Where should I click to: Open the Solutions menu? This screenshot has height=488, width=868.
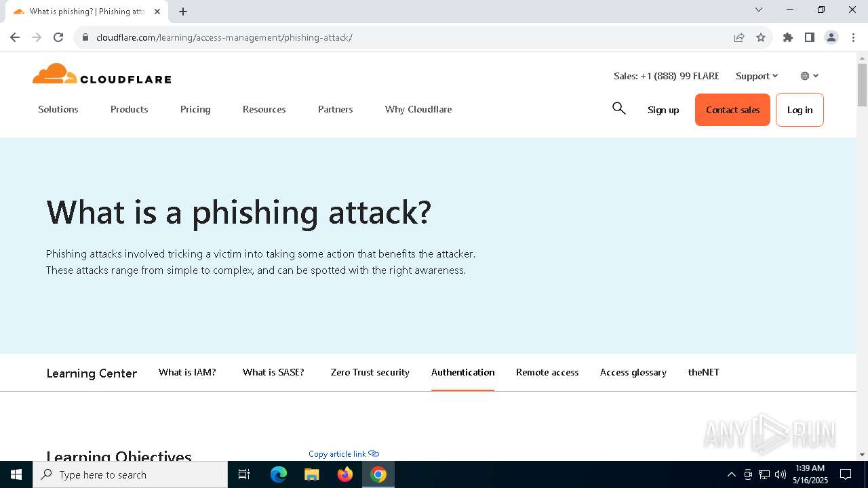(x=58, y=109)
